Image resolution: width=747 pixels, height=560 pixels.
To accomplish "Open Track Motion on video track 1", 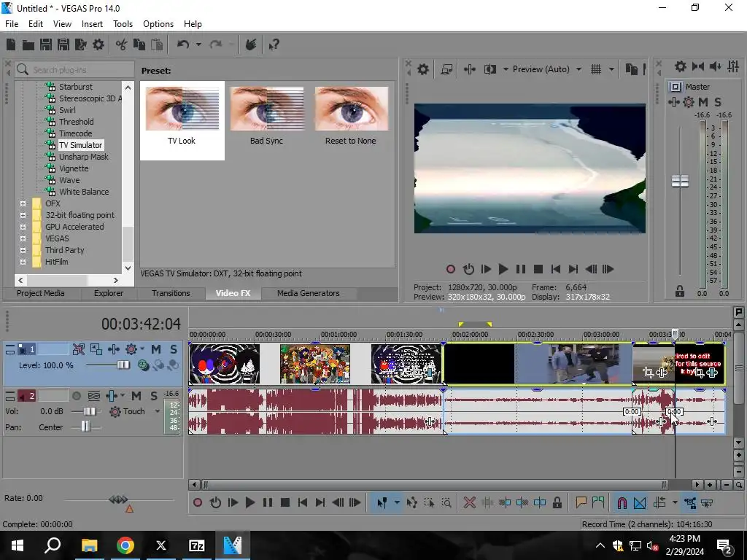I will [x=96, y=349].
